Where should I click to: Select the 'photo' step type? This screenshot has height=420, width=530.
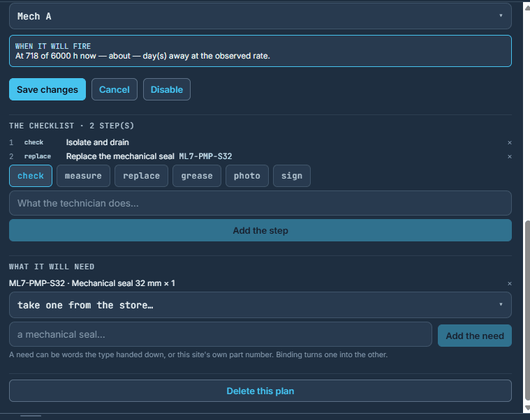click(x=247, y=176)
